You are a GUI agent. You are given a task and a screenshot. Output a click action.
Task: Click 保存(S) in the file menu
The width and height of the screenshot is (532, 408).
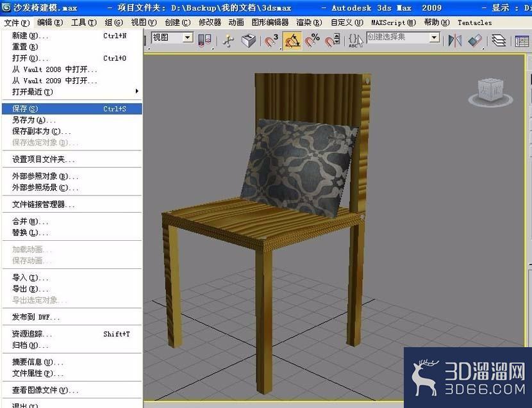(x=72, y=108)
